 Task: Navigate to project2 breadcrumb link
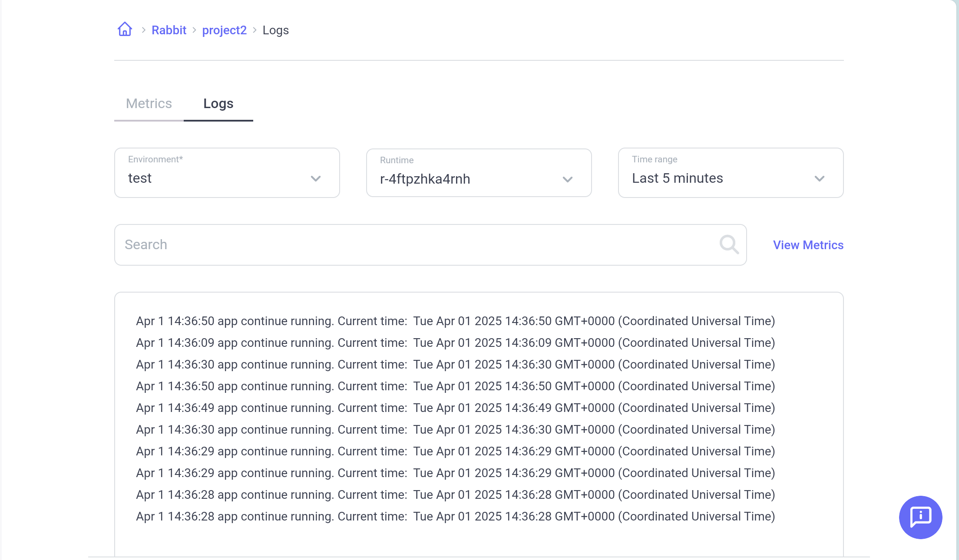[x=224, y=30]
